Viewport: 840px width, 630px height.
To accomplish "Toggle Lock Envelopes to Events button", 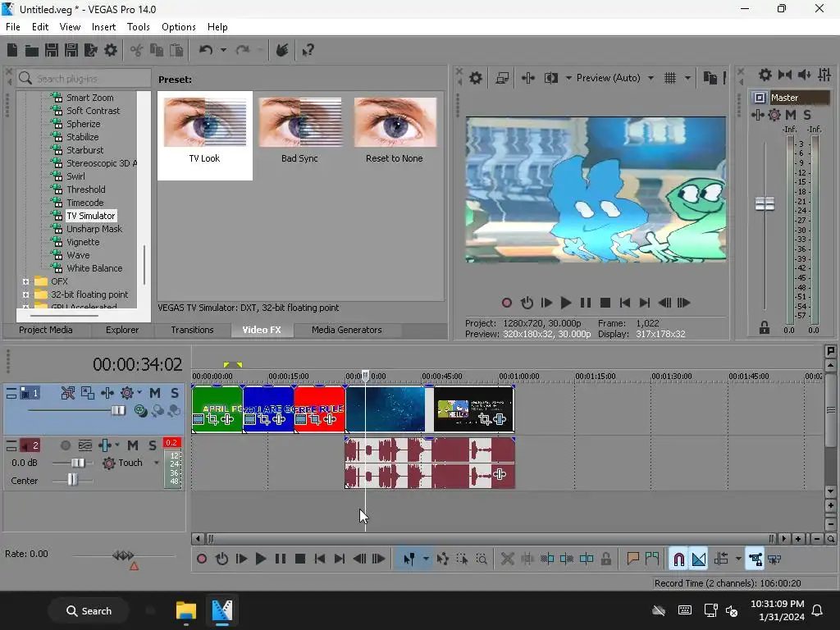I will [756, 559].
